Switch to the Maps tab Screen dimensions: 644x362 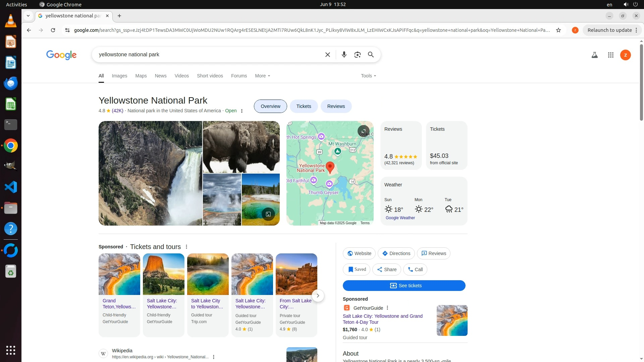(141, 76)
